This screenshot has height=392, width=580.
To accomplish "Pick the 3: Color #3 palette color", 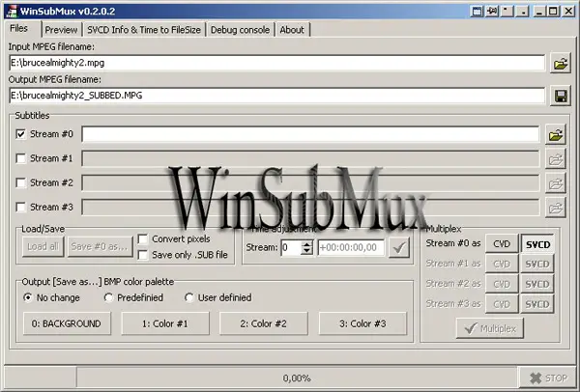I will (362, 323).
